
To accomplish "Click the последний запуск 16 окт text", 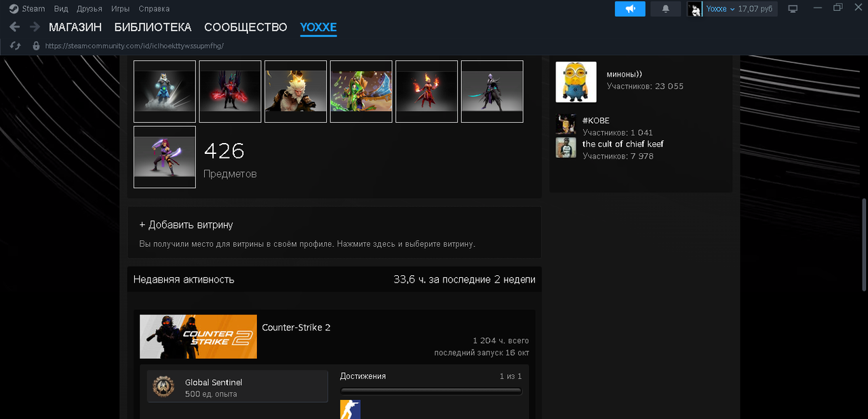I will click(x=482, y=353).
